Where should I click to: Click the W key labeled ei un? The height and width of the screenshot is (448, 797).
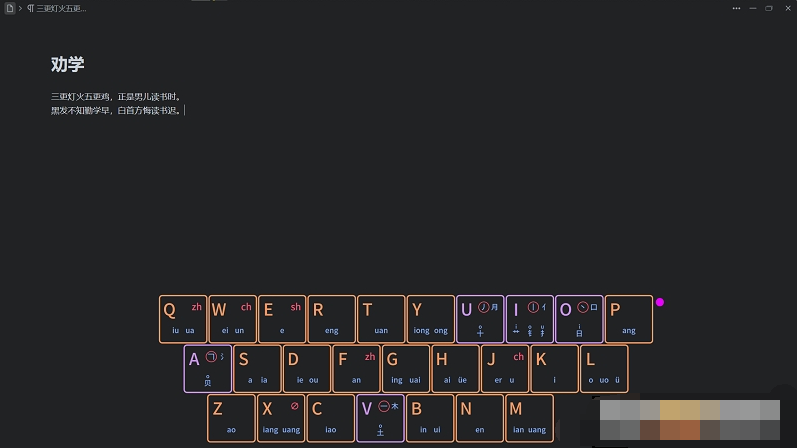click(x=232, y=319)
